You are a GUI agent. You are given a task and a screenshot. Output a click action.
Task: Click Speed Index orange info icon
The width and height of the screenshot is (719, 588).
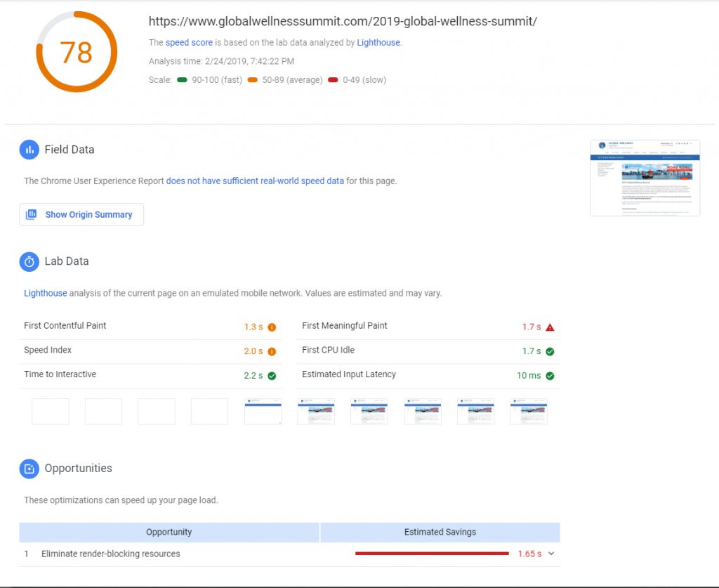pos(272,351)
